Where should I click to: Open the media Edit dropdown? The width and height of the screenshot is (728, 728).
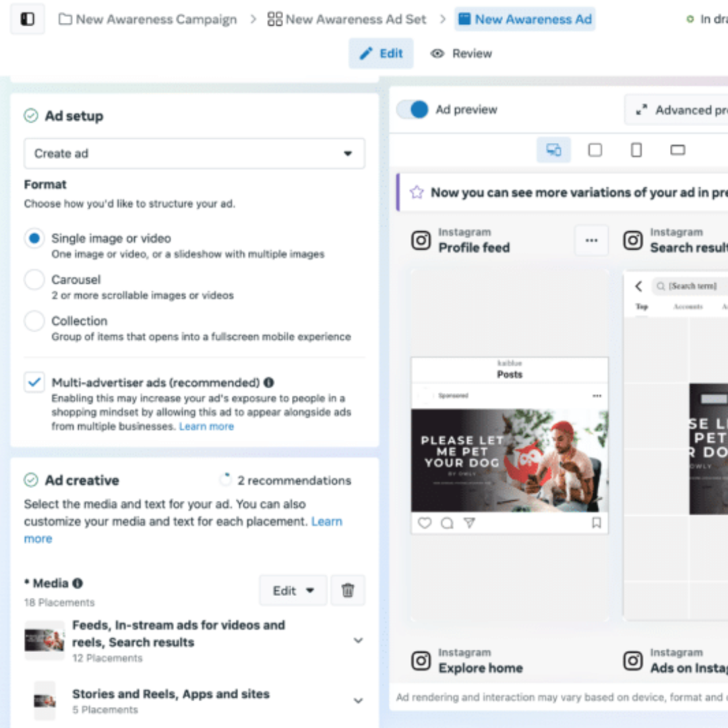[293, 590]
